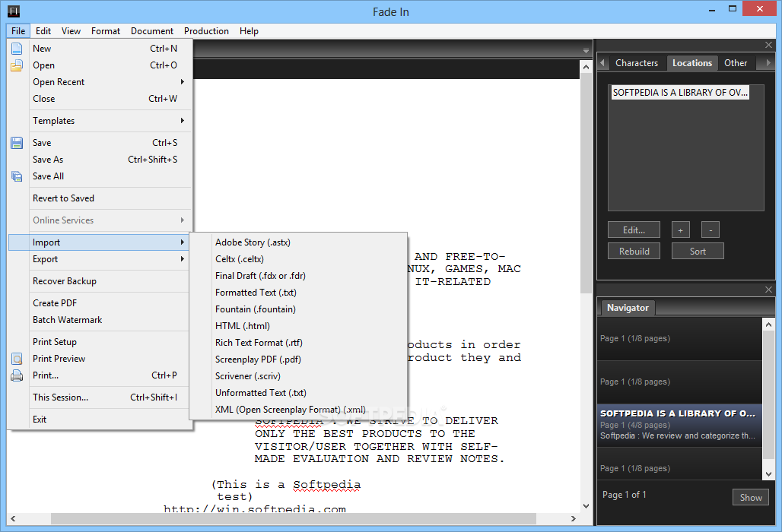Viewport: 782px width, 532px height.
Task: Open the Edit menu
Action: coord(43,31)
